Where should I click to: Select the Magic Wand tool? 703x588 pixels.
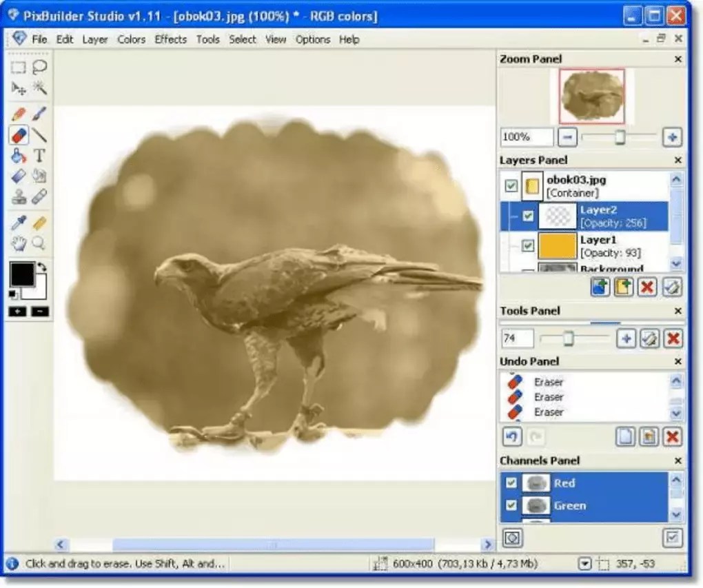coord(39,88)
